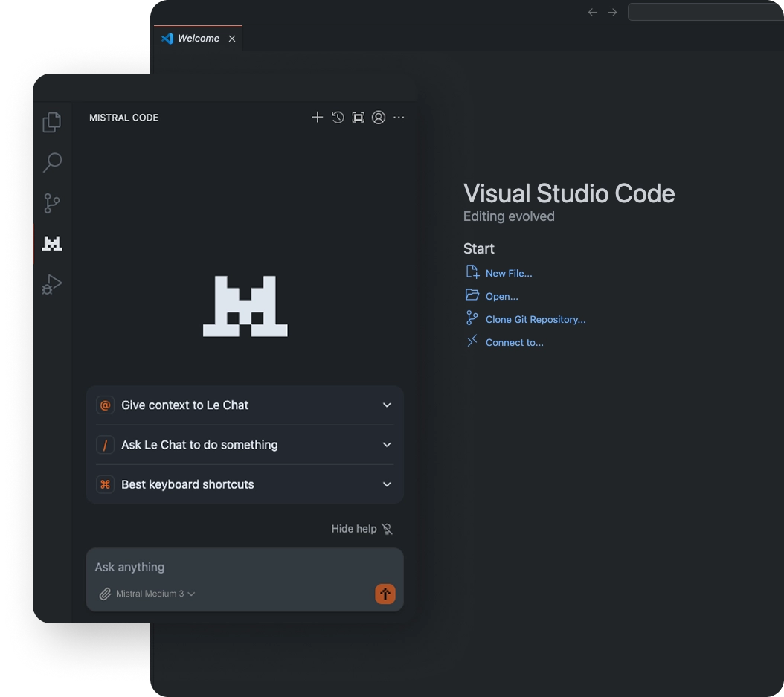
Task: Switch to the Welcome tab
Action: 197,38
